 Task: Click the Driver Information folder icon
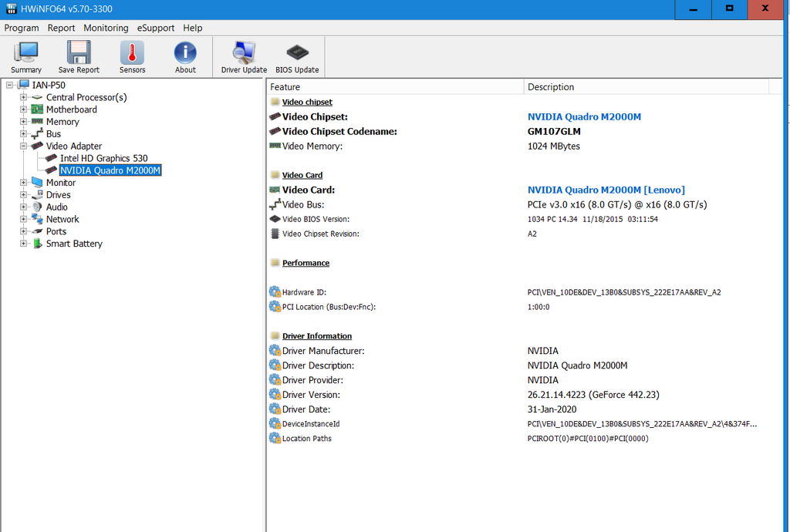tap(275, 335)
